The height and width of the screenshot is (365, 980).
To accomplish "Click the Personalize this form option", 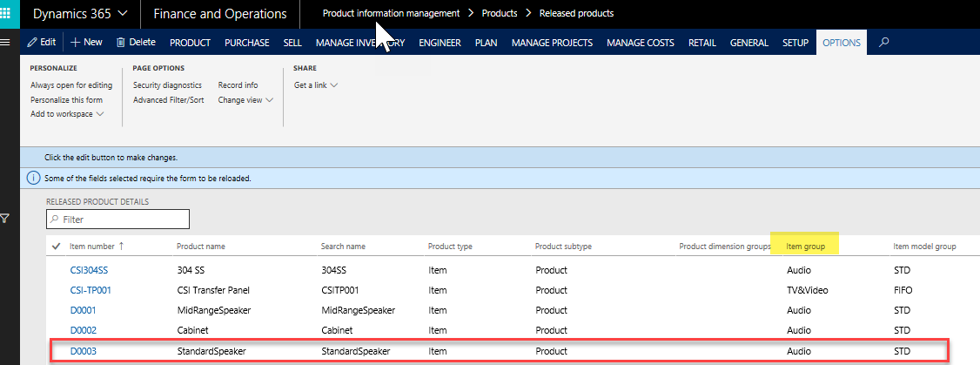I will (x=66, y=100).
